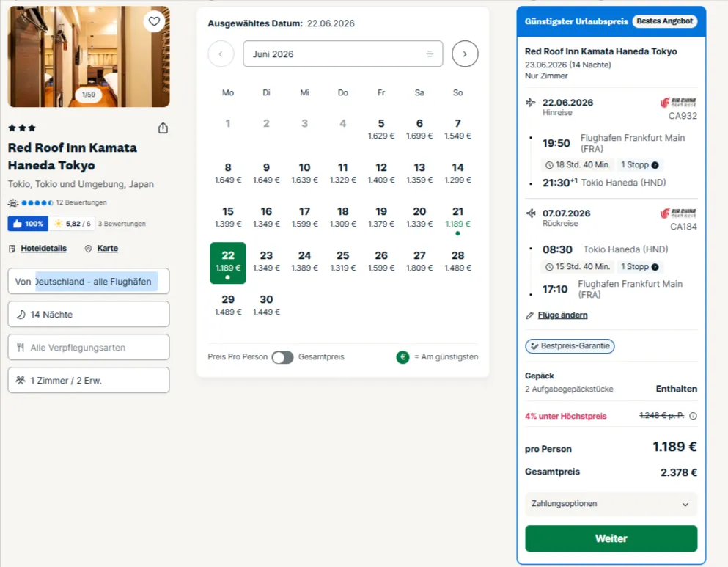Expand the Zahlungsoptionen dropdown
The height and width of the screenshot is (567, 728).
(611, 505)
